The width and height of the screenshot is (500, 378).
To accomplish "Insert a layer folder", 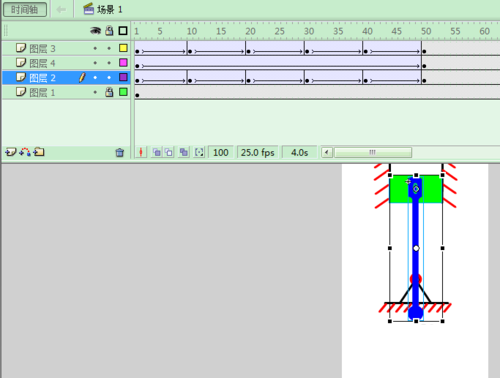I will (39, 152).
